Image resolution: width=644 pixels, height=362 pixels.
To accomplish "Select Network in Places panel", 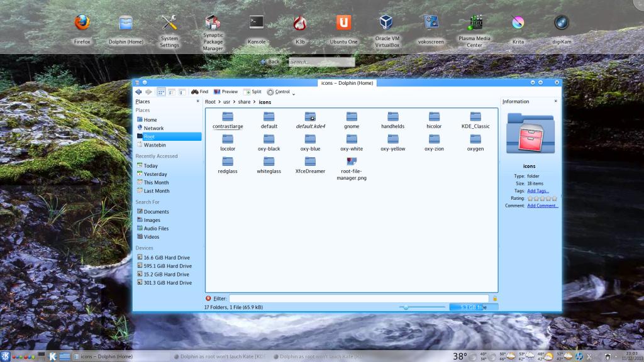I will pos(153,128).
